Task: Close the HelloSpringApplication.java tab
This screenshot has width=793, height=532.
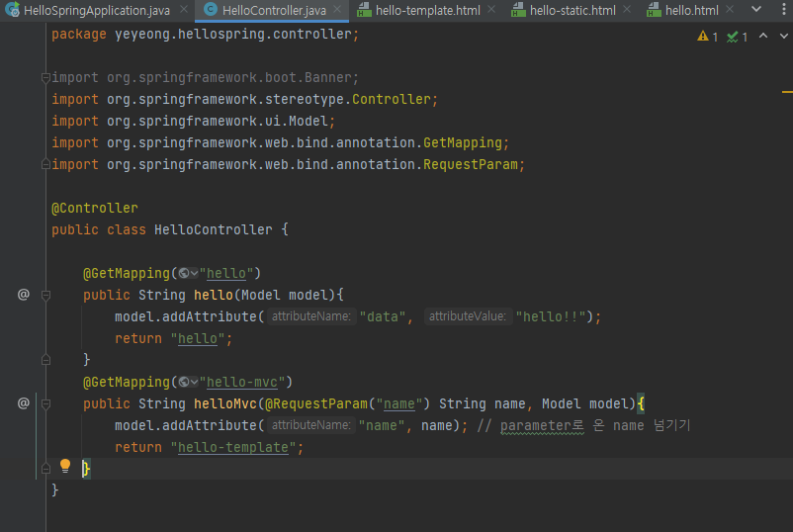Action: point(184,9)
